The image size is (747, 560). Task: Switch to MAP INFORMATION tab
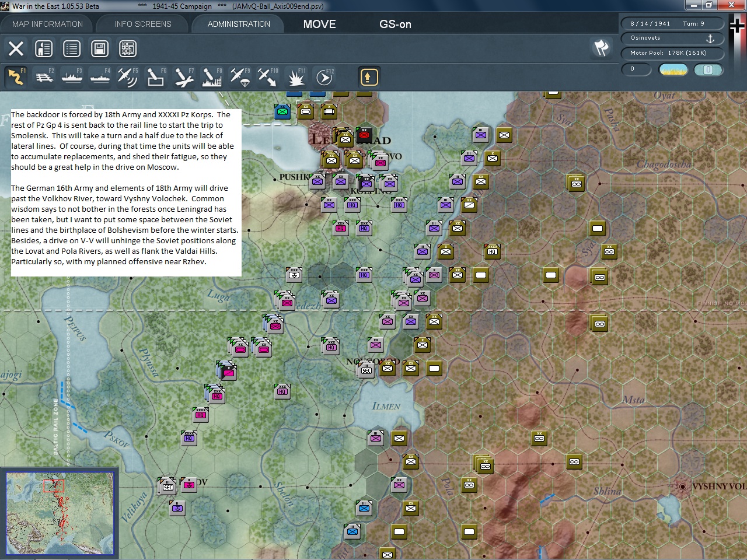(47, 24)
